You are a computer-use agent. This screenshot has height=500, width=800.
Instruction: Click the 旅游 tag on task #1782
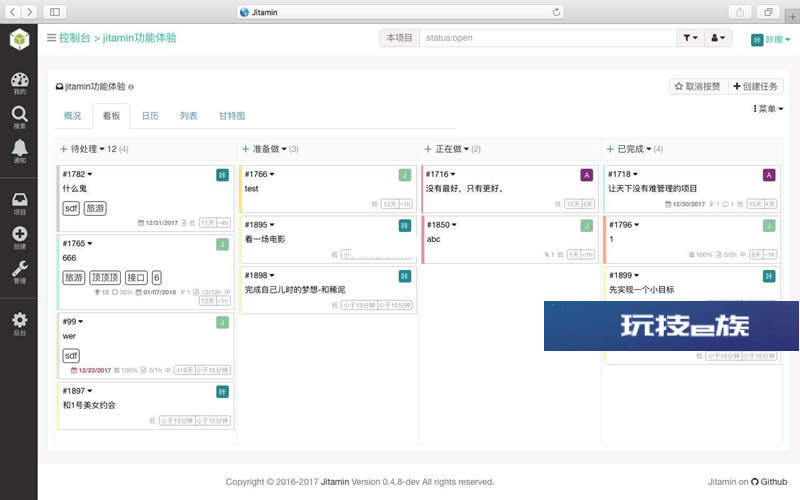click(x=95, y=208)
